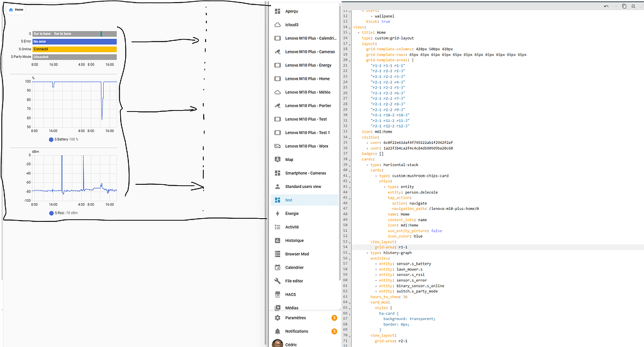
Task: Select the test dashboard icon in sidebar
Action: tap(277, 200)
